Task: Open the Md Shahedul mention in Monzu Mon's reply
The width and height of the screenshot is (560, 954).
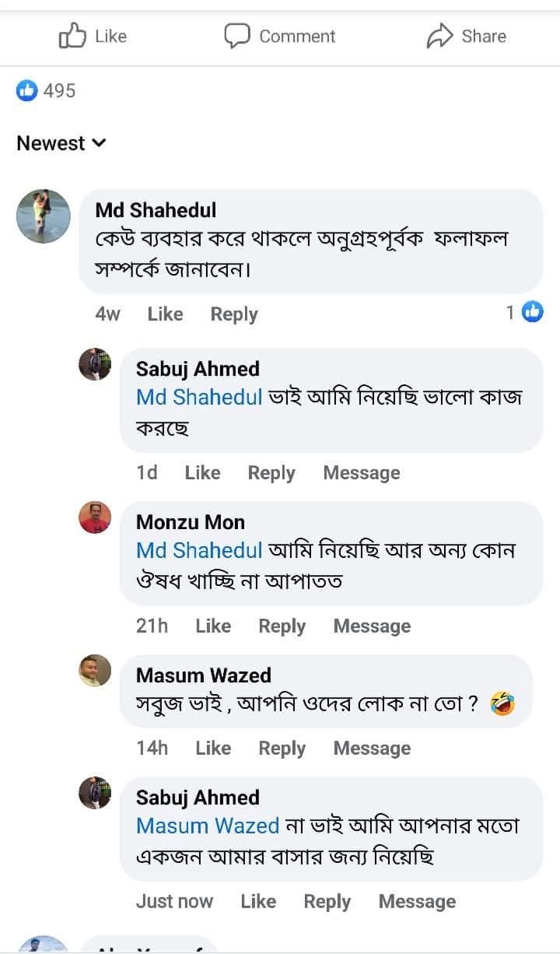Action: pyautogui.click(x=199, y=550)
